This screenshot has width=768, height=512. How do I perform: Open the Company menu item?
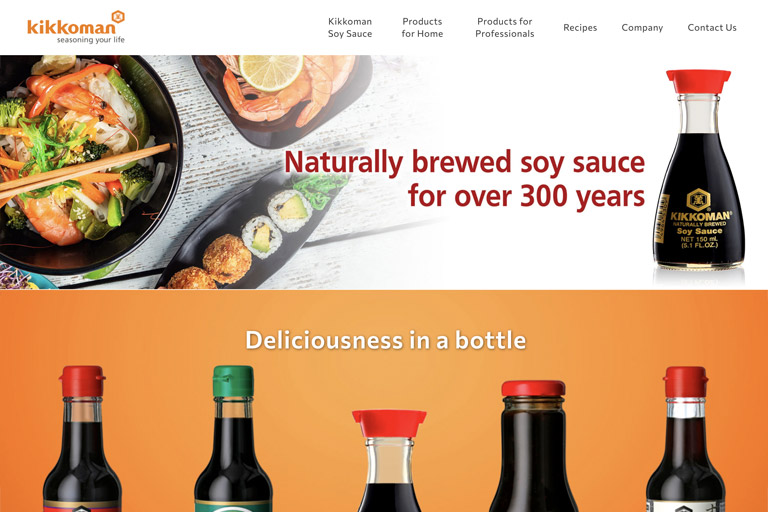(x=642, y=28)
